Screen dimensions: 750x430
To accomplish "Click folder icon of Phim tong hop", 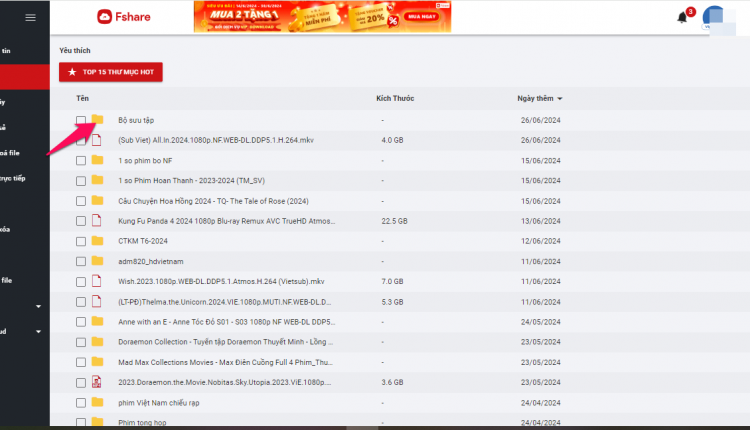I will (x=98, y=421).
